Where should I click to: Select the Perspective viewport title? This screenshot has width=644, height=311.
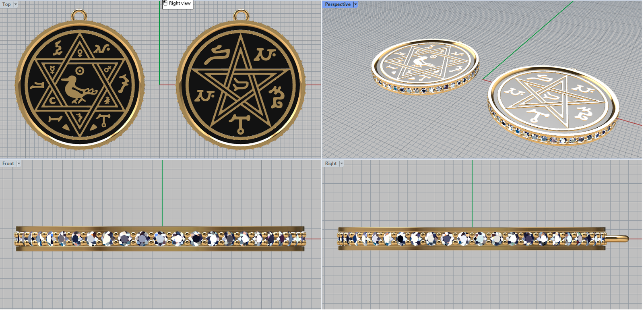click(x=337, y=4)
